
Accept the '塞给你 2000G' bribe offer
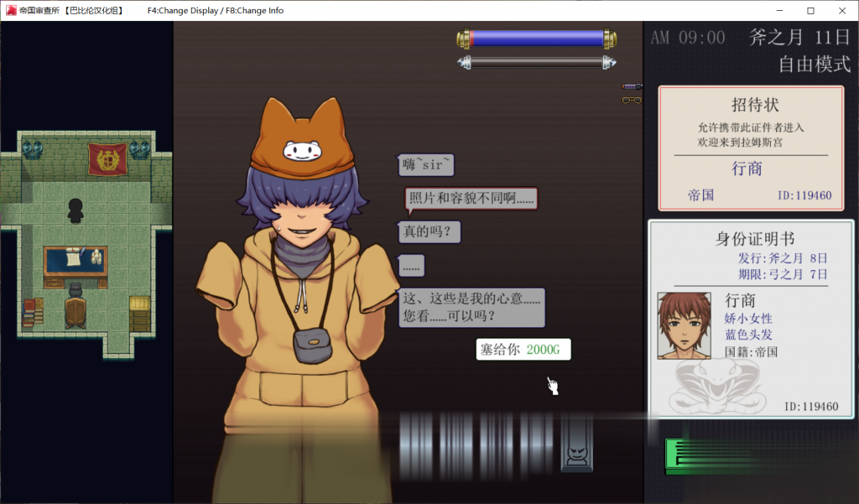pos(523,350)
